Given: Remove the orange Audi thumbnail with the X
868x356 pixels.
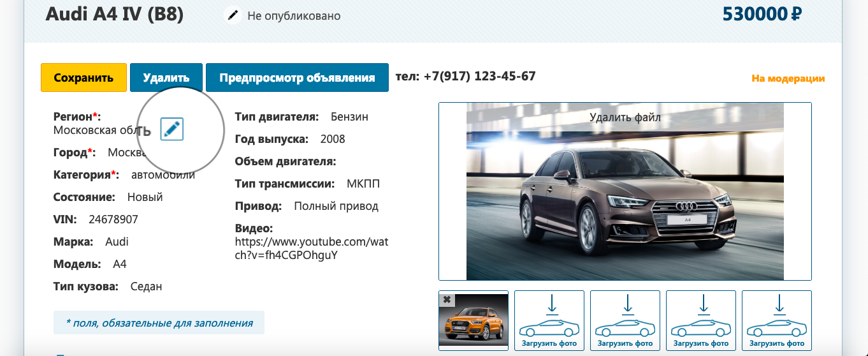Looking at the screenshot, I should point(447,299).
